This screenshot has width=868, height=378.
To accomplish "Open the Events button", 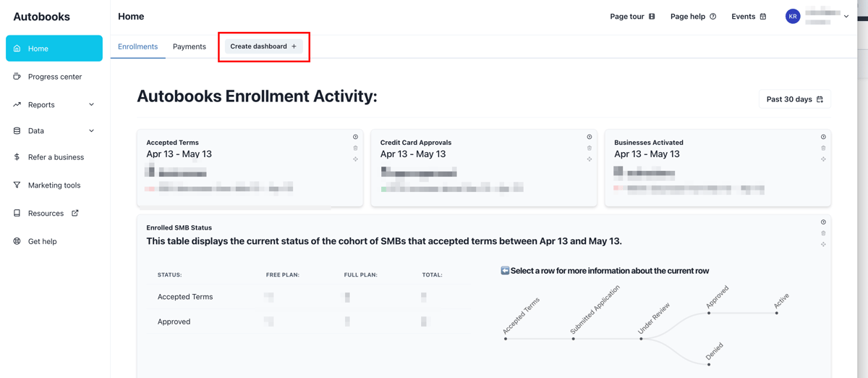I will pyautogui.click(x=749, y=17).
